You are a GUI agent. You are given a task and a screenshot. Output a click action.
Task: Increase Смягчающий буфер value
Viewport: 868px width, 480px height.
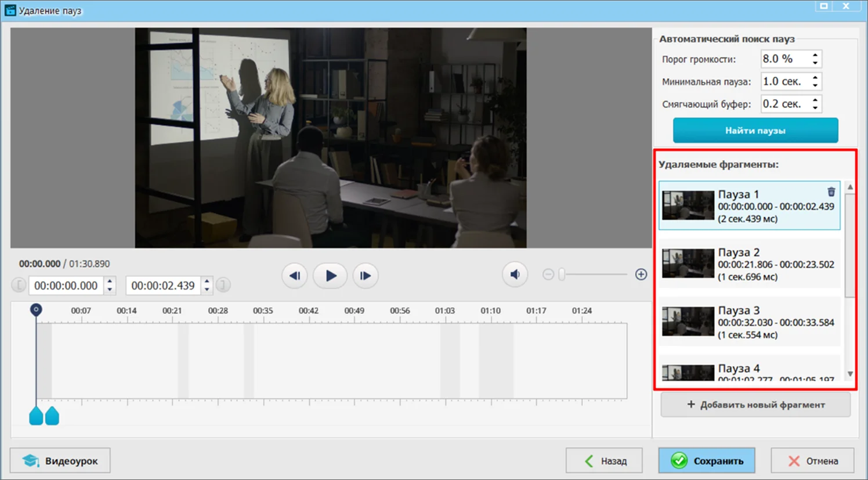tap(815, 100)
